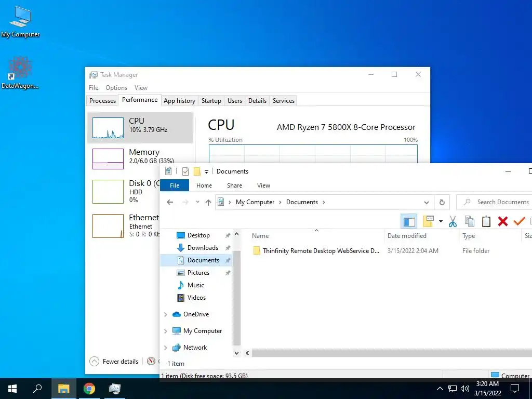Toggle the preview pane icon
532x399 pixels.
coord(409,221)
